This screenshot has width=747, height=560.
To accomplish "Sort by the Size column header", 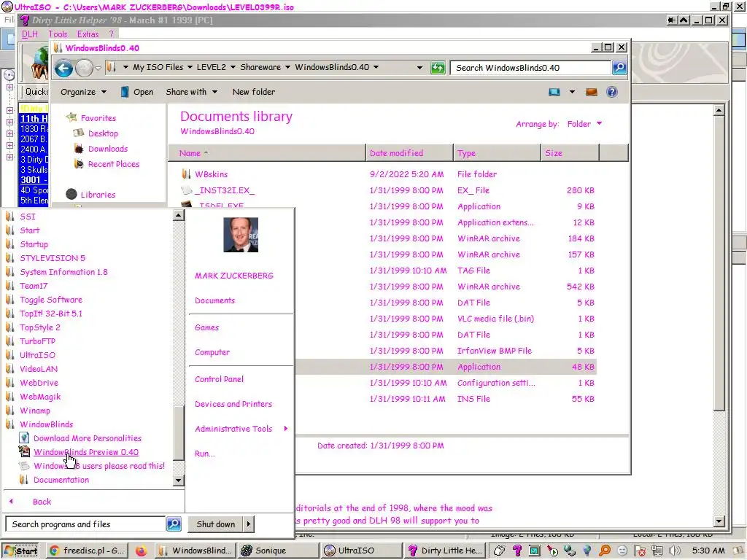I will [x=570, y=153].
